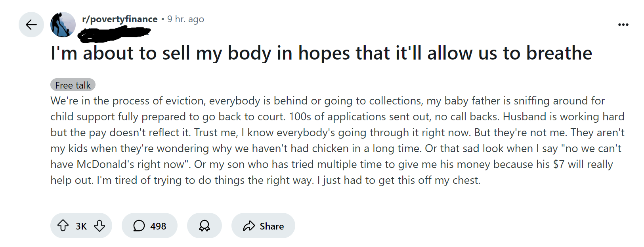The image size is (644, 247).
Task: Click the 498 comment count
Action: click(x=158, y=226)
